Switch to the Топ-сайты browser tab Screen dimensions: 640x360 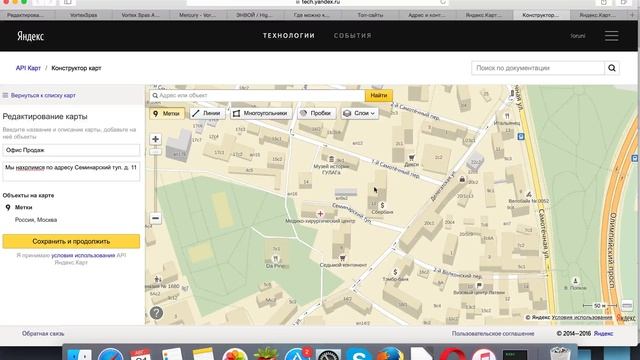pyautogui.click(x=370, y=15)
